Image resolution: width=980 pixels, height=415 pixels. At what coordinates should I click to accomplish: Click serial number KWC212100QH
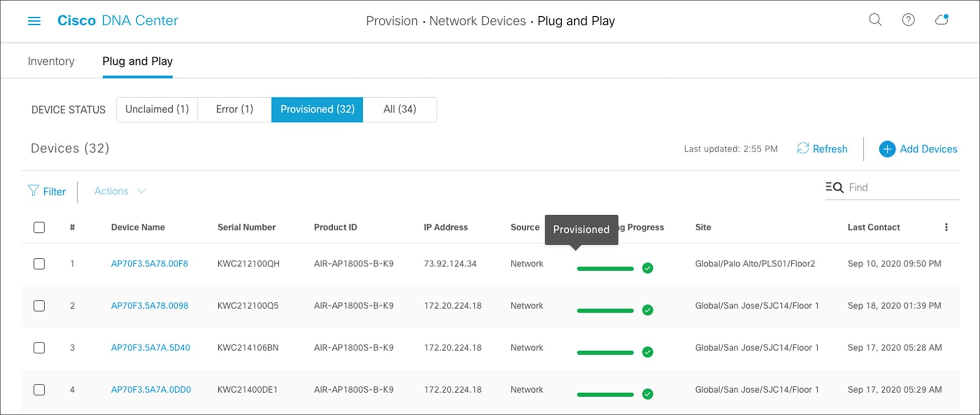248,263
